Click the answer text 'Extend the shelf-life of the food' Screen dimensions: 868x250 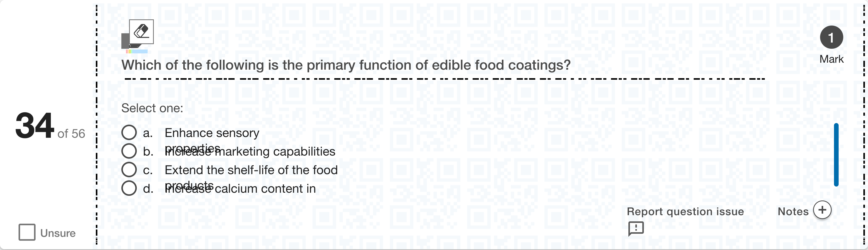pos(251,170)
